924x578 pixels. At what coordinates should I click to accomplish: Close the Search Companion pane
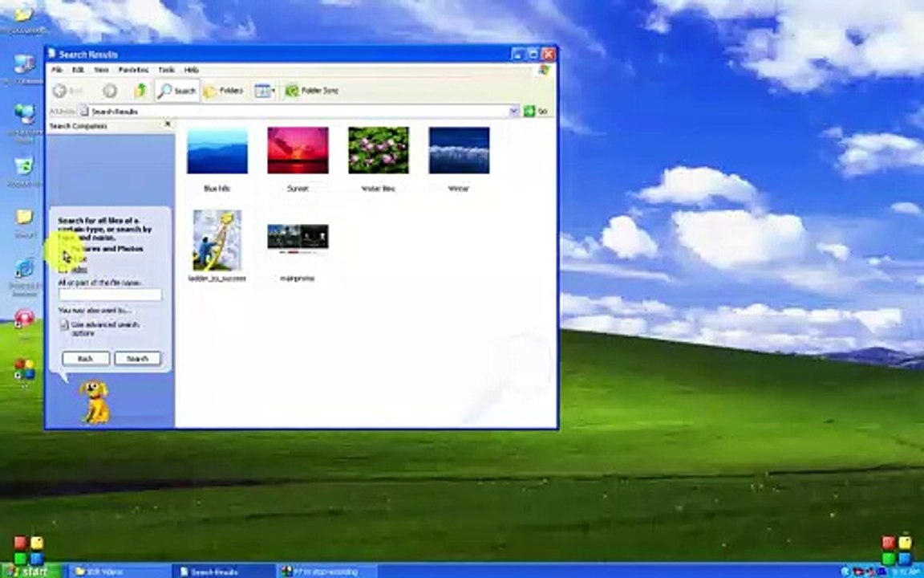[168, 124]
